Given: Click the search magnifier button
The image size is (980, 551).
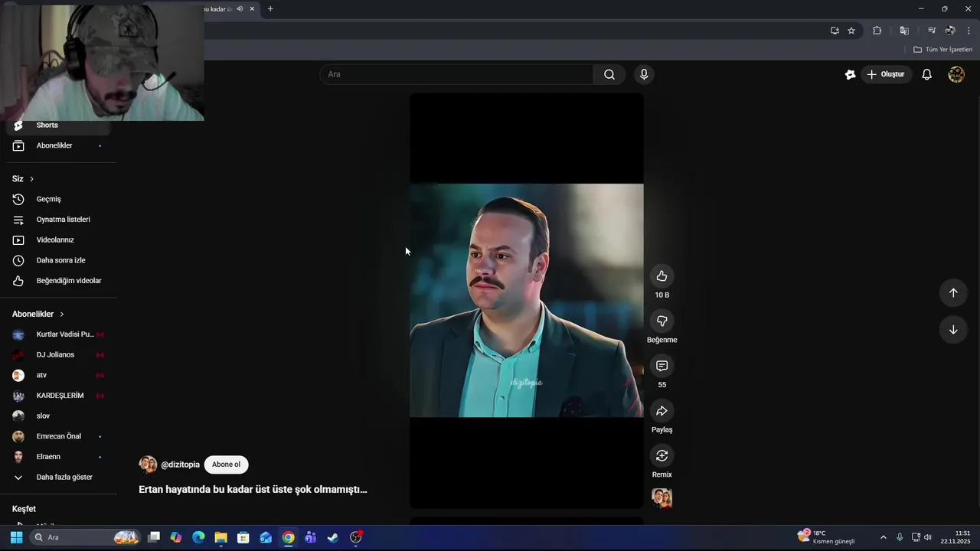Looking at the screenshot, I should (609, 74).
